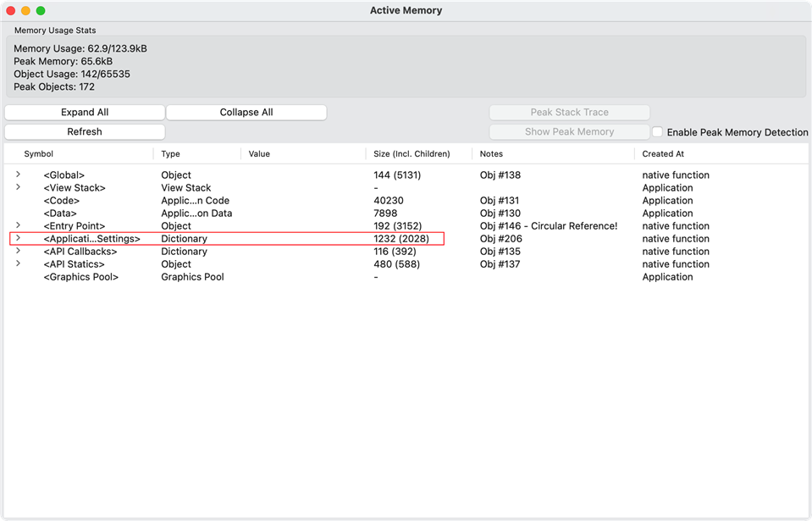Expand the <Applicati...Settings> dictionary row

click(18, 238)
